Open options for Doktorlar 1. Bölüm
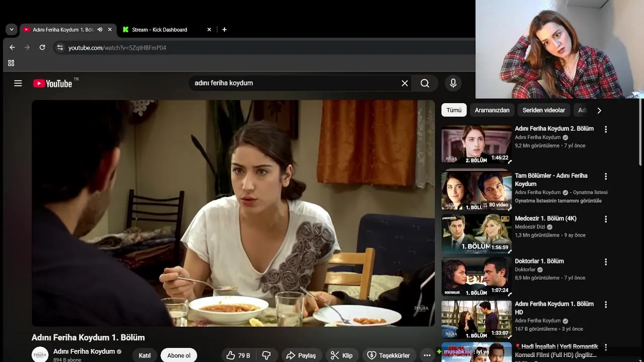The height and width of the screenshot is (362, 644). point(606,262)
